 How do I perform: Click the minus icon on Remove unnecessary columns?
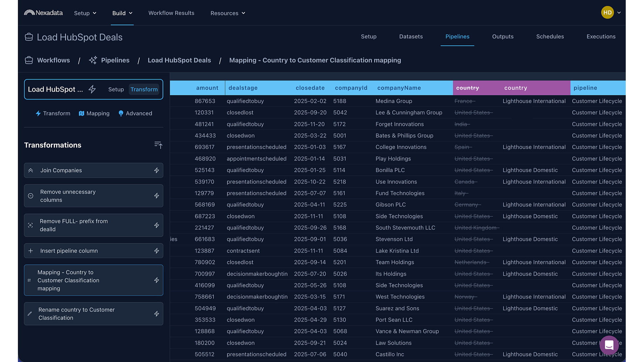pos(31,196)
